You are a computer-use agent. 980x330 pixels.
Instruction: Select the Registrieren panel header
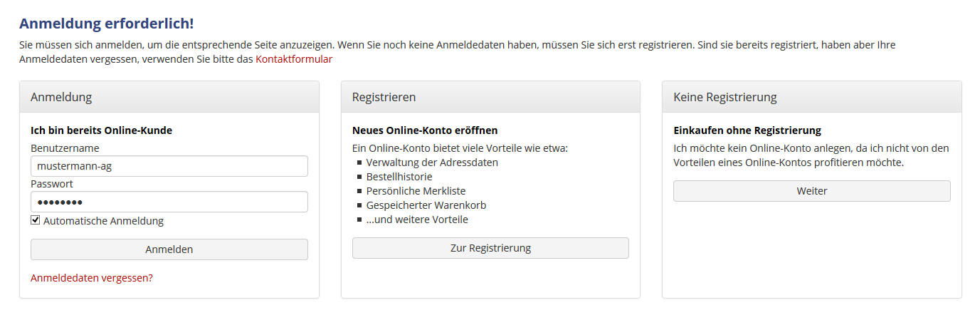(x=490, y=97)
